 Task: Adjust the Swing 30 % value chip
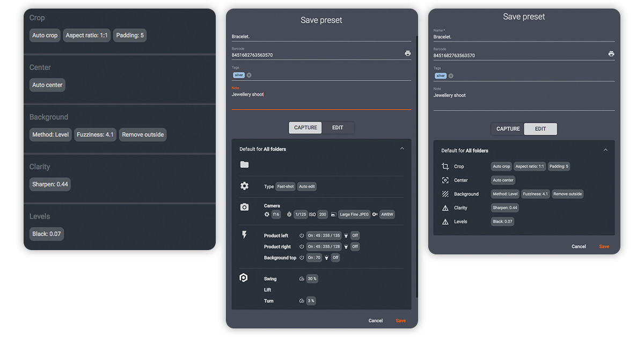pyautogui.click(x=309, y=278)
